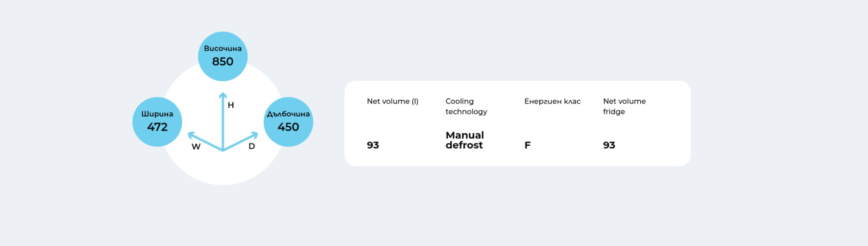Image resolution: width=868 pixels, height=246 pixels.
Task: Click the W axis arrow
Action: (205, 141)
